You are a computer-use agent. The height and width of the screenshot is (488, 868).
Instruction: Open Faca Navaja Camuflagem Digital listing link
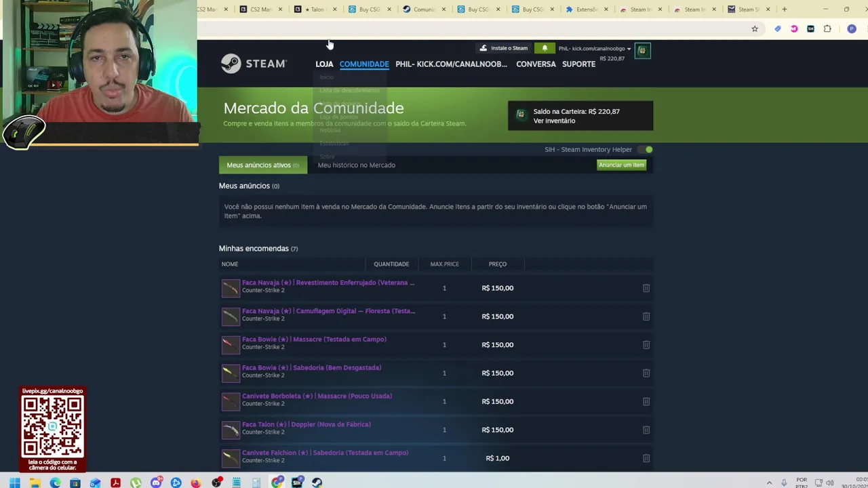pos(328,311)
